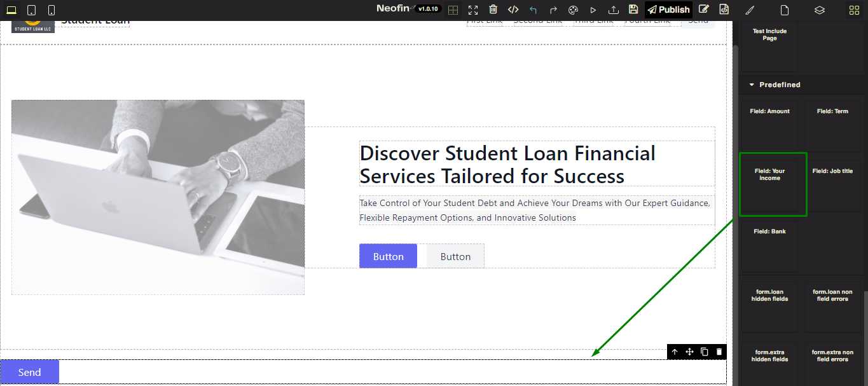
Task: Select the Field: Bank block
Action: point(769,247)
